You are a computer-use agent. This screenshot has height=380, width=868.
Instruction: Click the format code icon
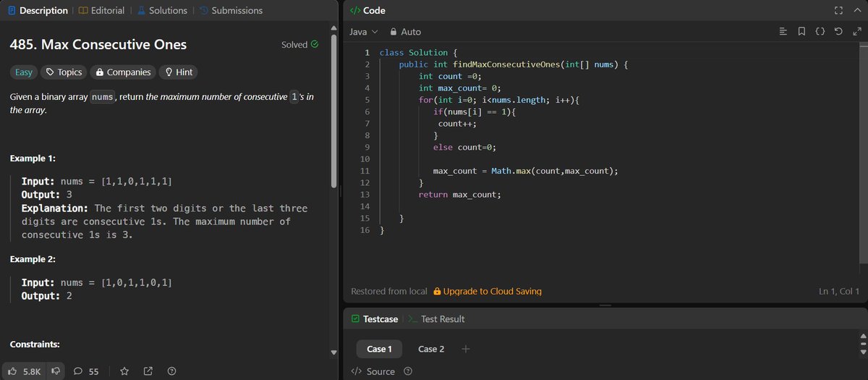tap(783, 32)
